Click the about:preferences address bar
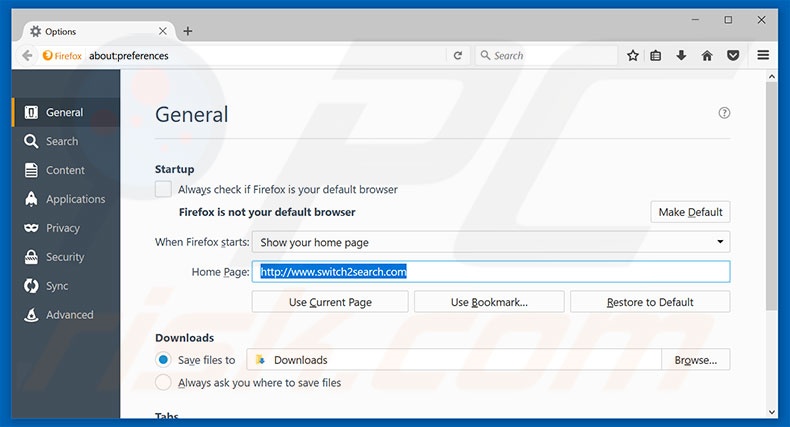The image size is (790, 427). [265, 55]
